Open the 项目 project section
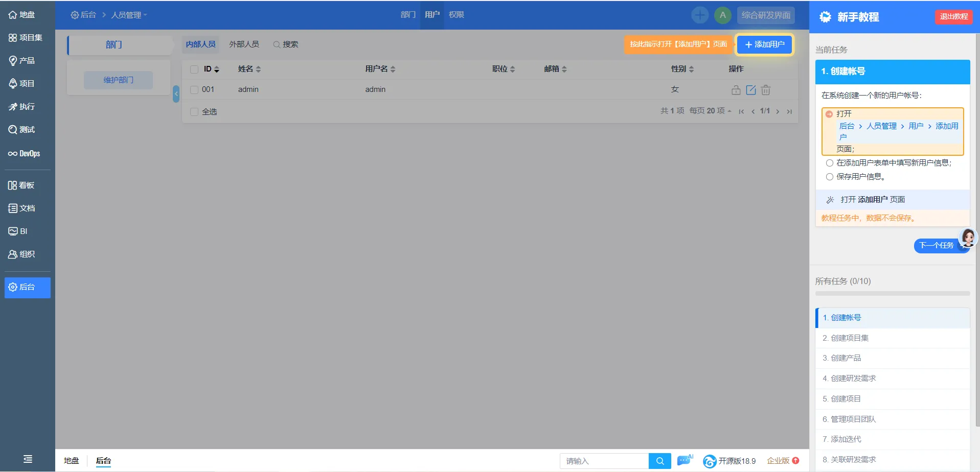 (22, 84)
